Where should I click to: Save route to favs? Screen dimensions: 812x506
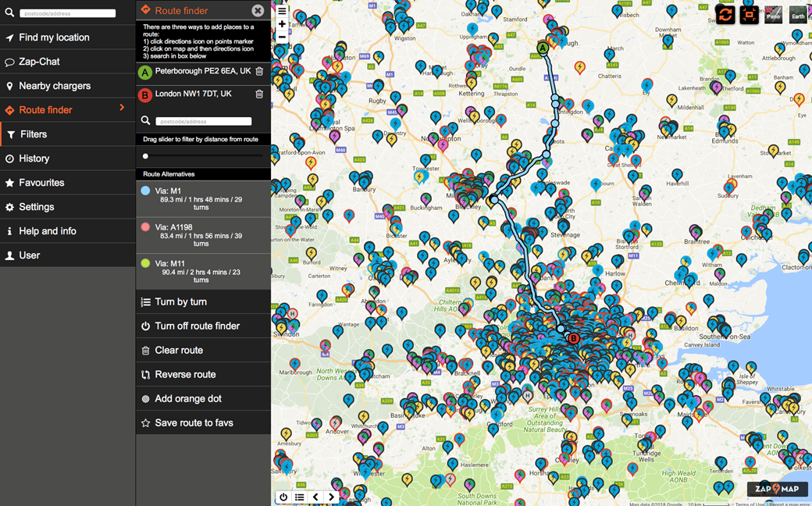[x=203, y=423]
